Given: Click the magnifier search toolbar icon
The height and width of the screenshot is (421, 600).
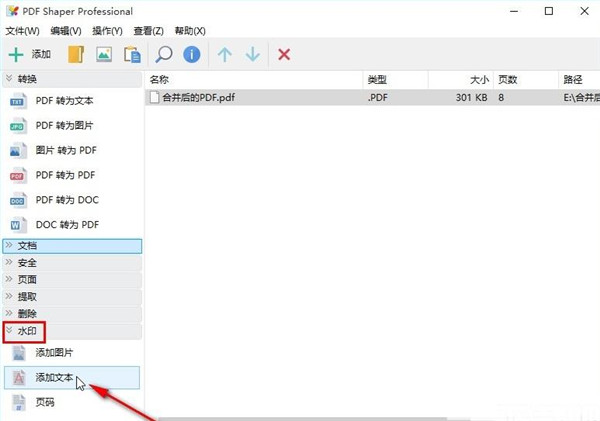Looking at the screenshot, I should pos(164,54).
